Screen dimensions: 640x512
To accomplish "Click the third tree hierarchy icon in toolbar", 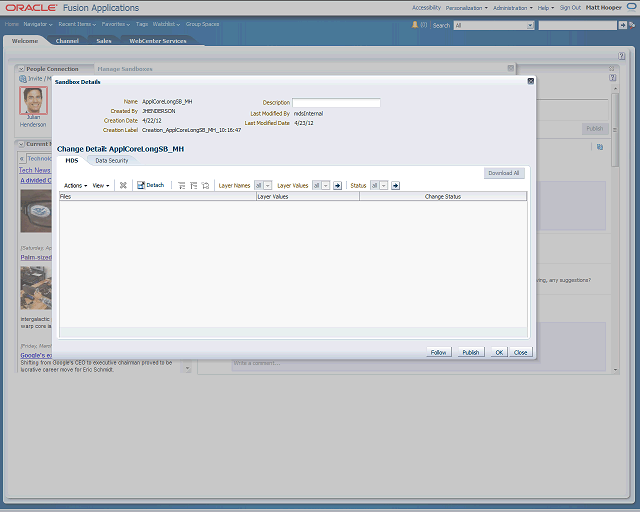I will (205, 186).
